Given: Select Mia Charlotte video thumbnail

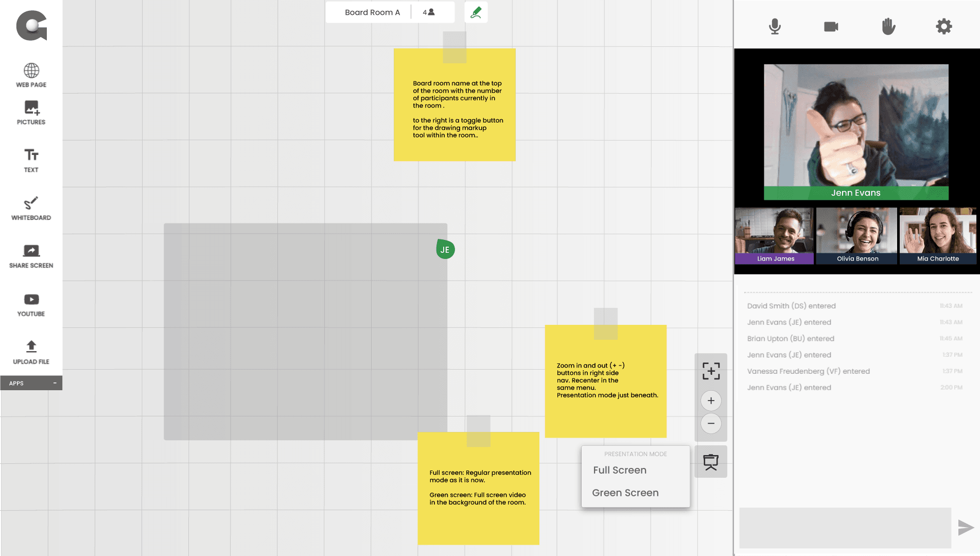Looking at the screenshot, I should coord(938,236).
